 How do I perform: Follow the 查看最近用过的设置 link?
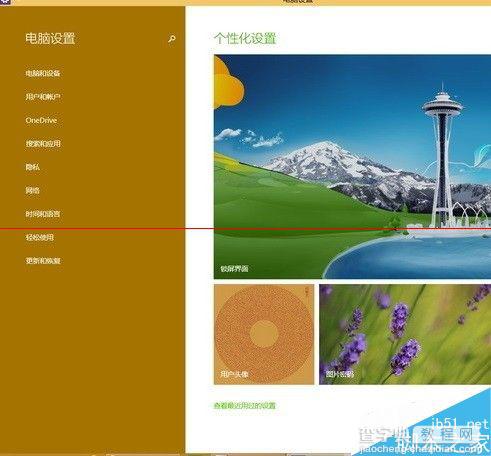tap(245, 406)
